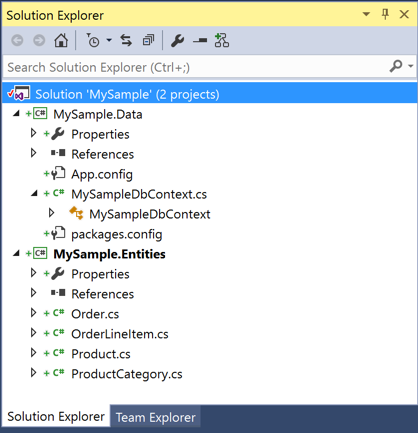Image resolution: width=418 pixels, height=433 pixels.
Task: Select the Solution Explorer bottom tab
Action: tap(56, 417)
